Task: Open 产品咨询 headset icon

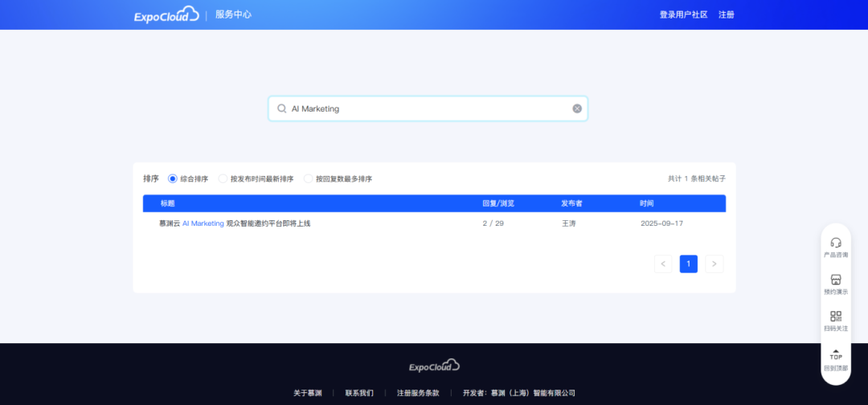Action: click(x=835, y=243)
